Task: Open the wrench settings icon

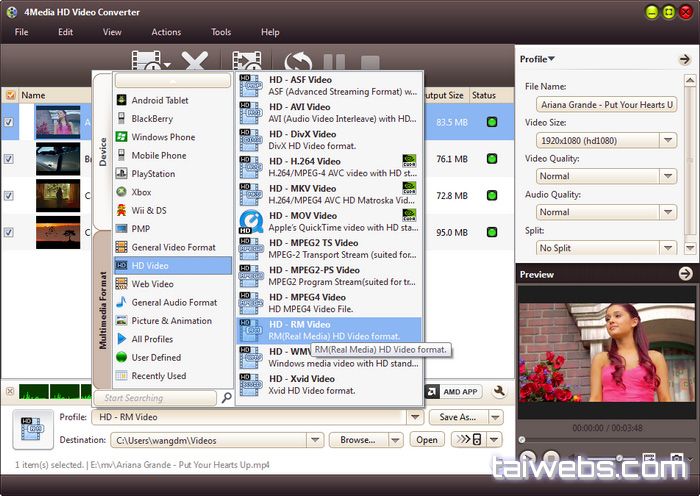Action: 499,392
